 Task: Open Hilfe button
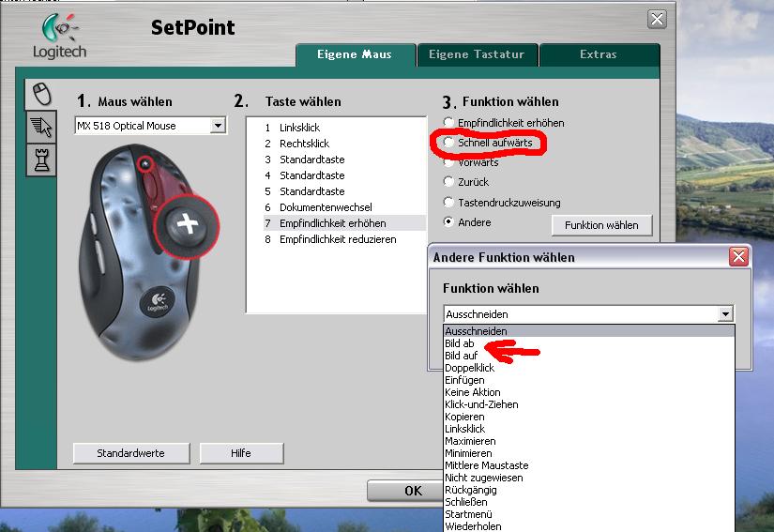pos(241,453)
